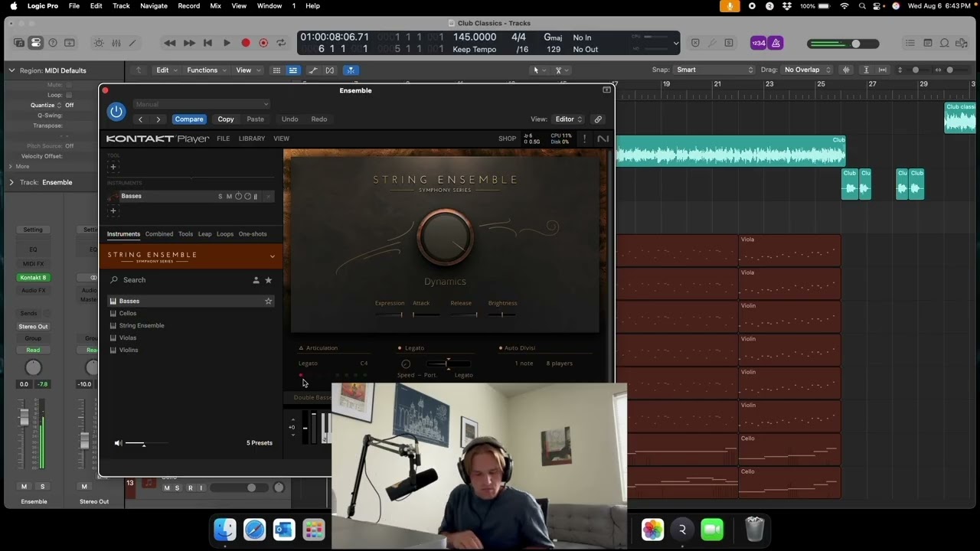The image size is (980, 551).
Task: Open the Kontakt FILE menu
Action: (223, 139)
